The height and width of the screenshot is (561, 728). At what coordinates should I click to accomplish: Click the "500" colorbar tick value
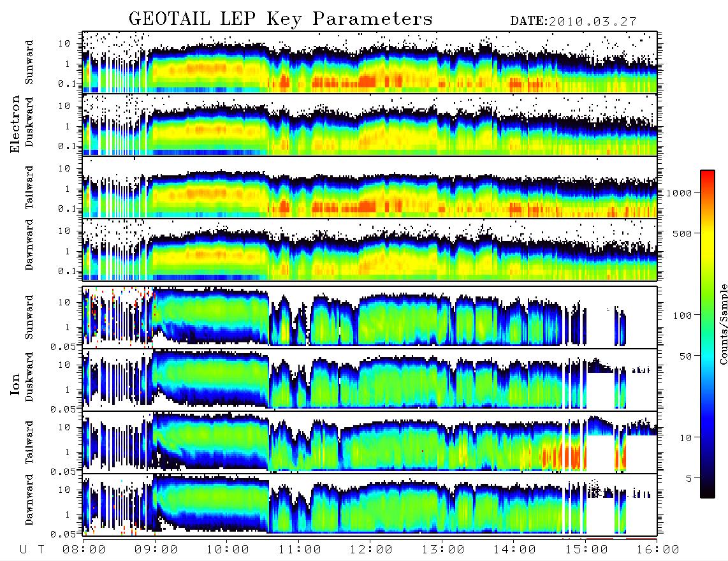point(683,233)
